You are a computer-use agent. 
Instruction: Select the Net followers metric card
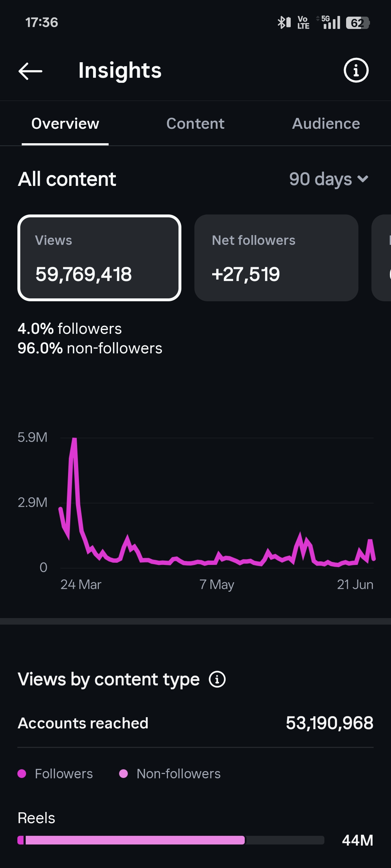click(276, 258)
